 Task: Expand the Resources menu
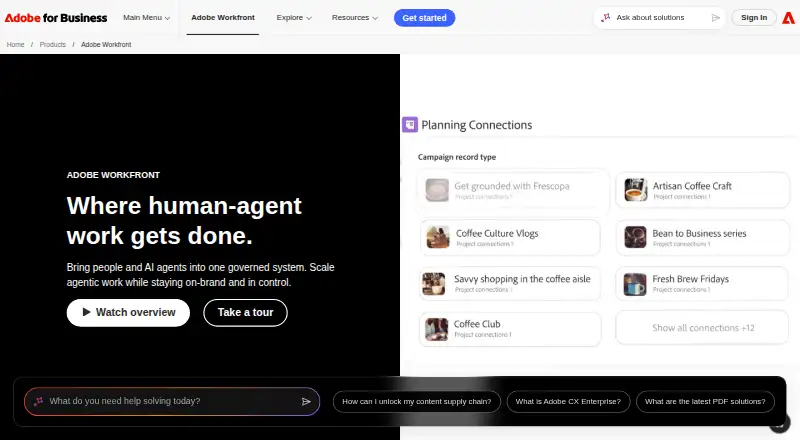[x=355, y=18]
